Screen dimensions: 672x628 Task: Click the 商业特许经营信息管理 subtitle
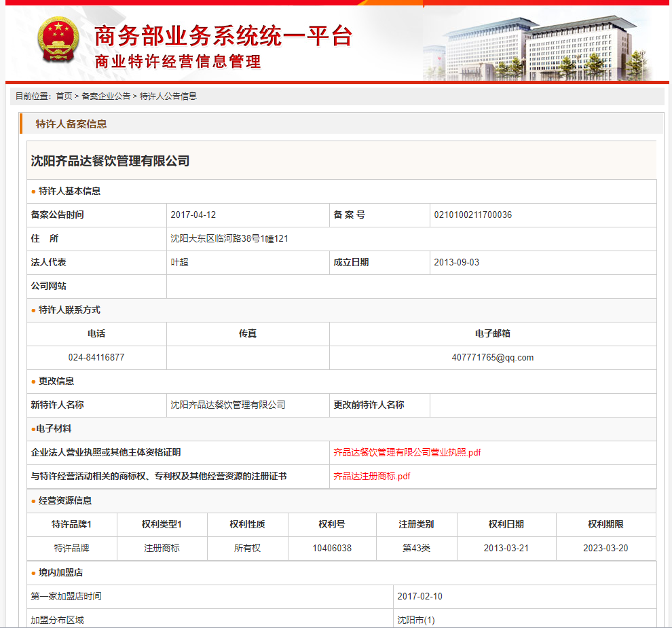coord(177,61)
